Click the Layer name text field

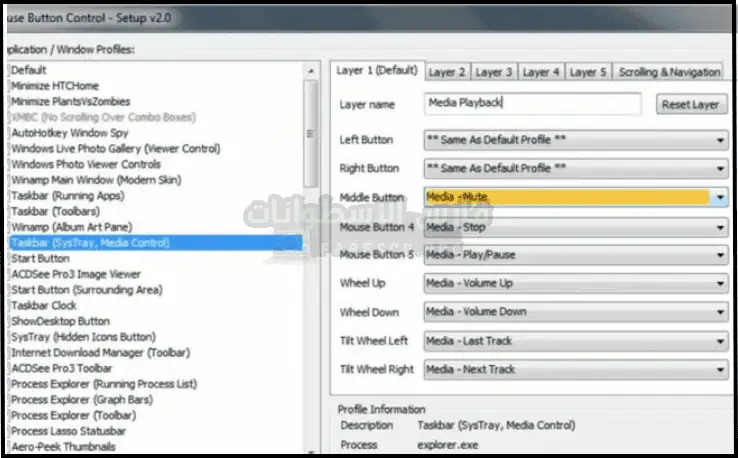pyautogui.click(x=532, y=103)
